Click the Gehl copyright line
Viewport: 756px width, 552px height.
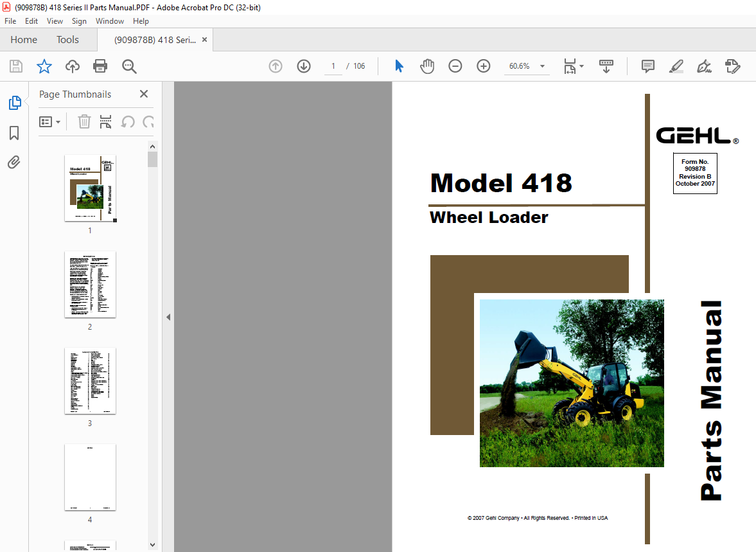(x=538, y=518)
